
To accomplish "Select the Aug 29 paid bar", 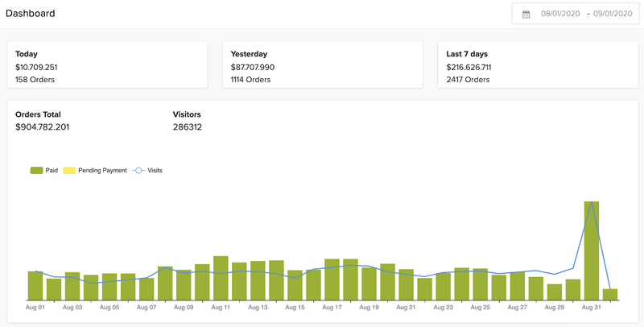I will click(555, 292).
